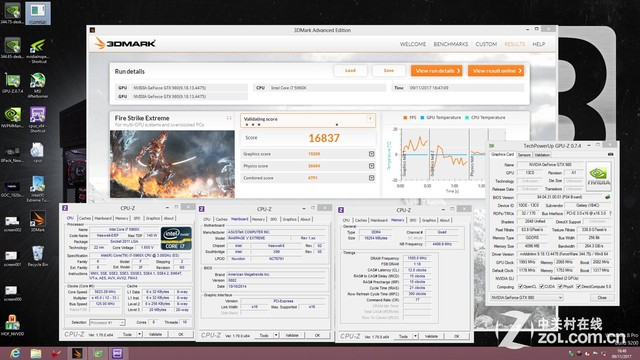
Task: Open the WELCOME tab in 3DMark
Action: pos(413,44)
